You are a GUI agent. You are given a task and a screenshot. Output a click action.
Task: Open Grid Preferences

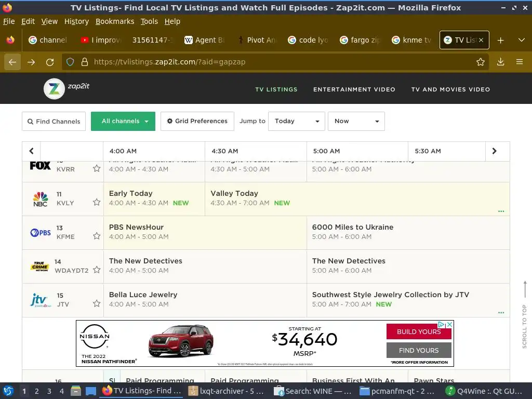tap(197, 121)
